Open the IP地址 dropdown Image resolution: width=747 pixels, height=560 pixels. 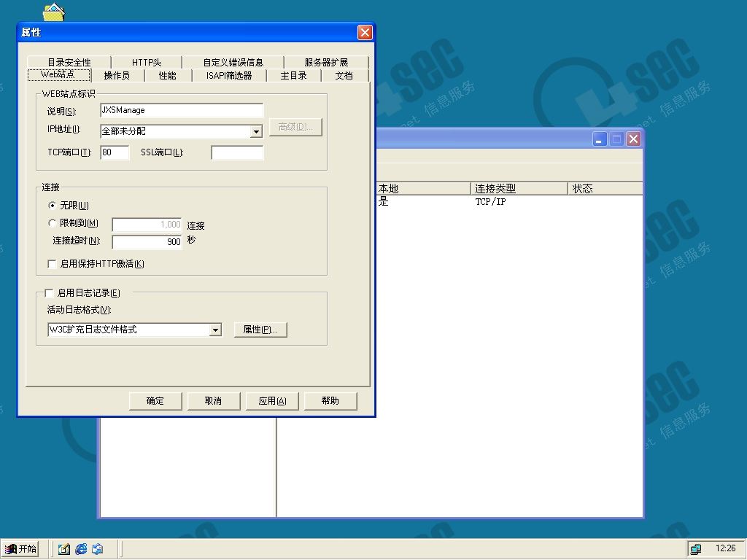256,131
